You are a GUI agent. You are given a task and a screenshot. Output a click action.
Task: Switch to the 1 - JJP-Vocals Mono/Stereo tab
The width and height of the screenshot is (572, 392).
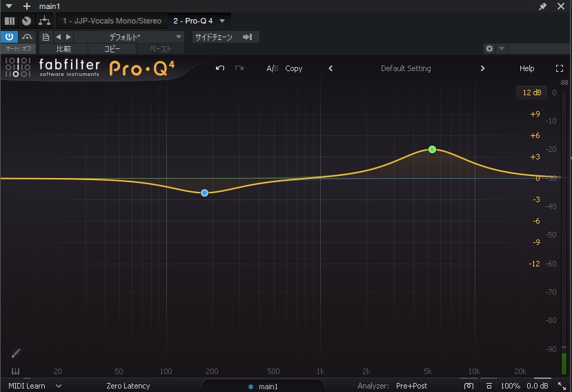click(112, 21)
